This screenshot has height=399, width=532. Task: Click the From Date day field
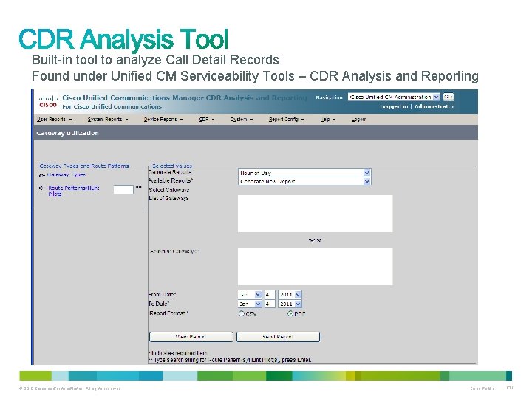click(x=270, y=295)
